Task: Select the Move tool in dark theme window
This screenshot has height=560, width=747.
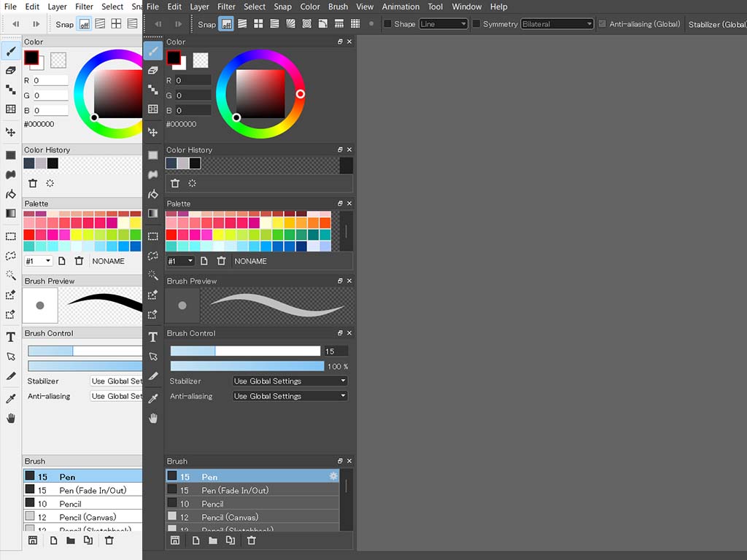Action: coord(153,132)
